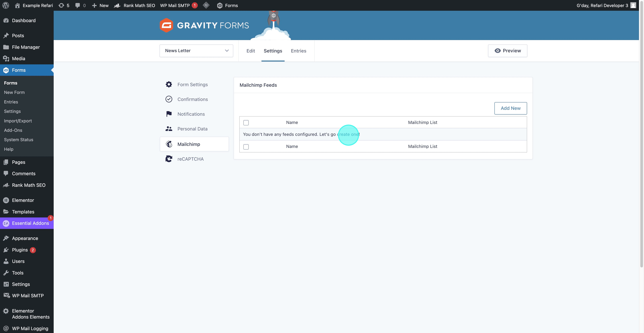Open the user avatar at top right
The width and height of the screenshot is (644, 333).
tap(633, 5)
